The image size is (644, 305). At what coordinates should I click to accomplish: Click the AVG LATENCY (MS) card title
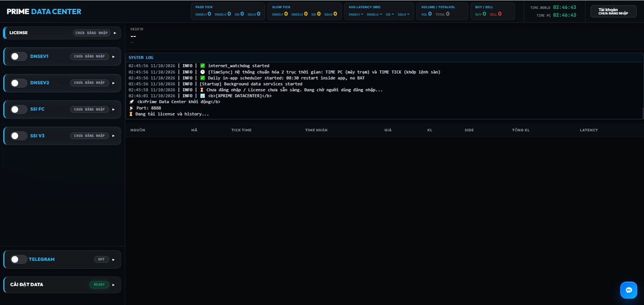tap(365, 7)
